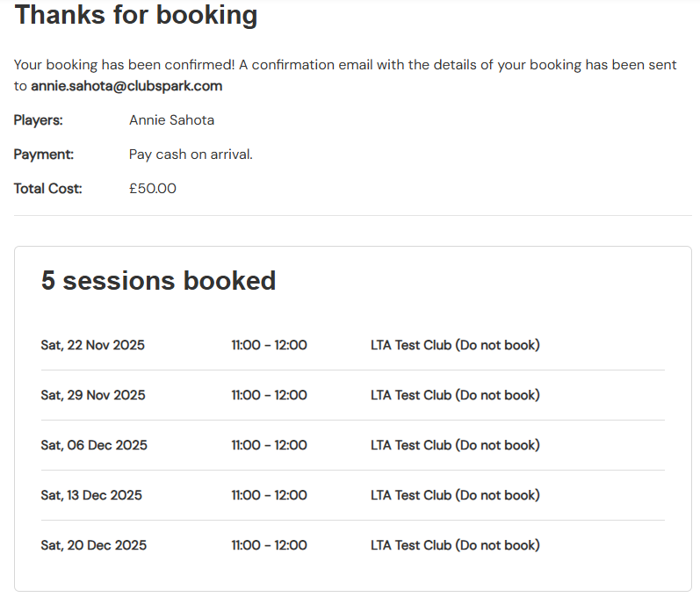This screenshot has width=700, height=597.
Task: Click LTA Test Club venue in 29 Nov row
Action: click(455, 395)
